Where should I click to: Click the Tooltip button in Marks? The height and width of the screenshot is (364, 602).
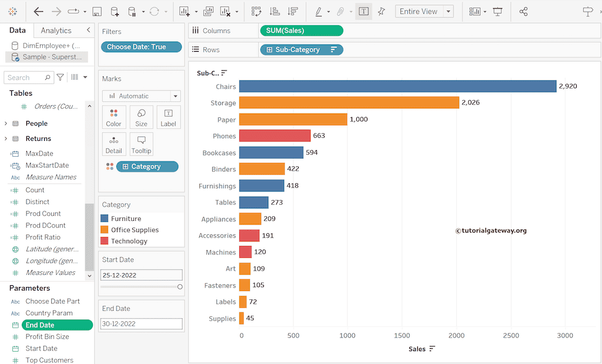point(141,144)
